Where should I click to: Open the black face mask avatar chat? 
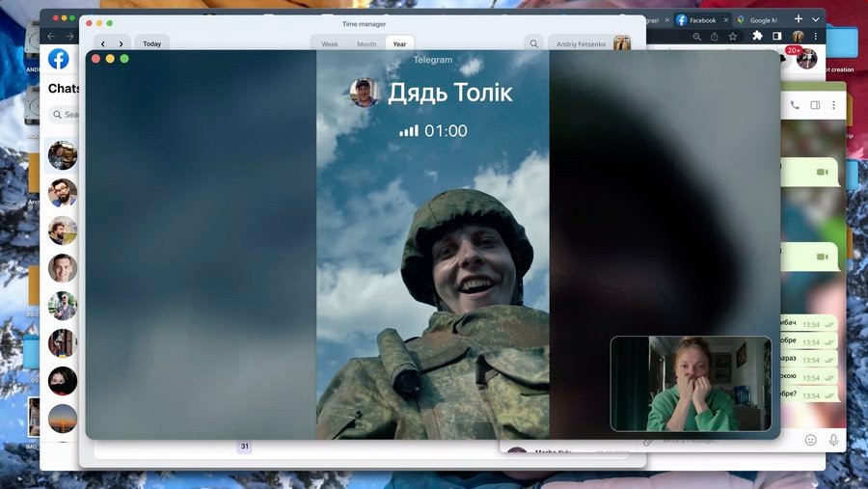(63, 381)
